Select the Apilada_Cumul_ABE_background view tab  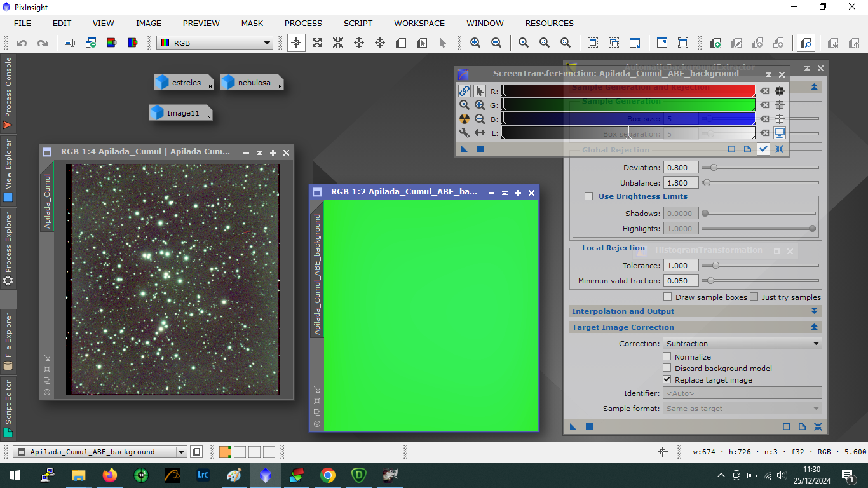[317, 274]
